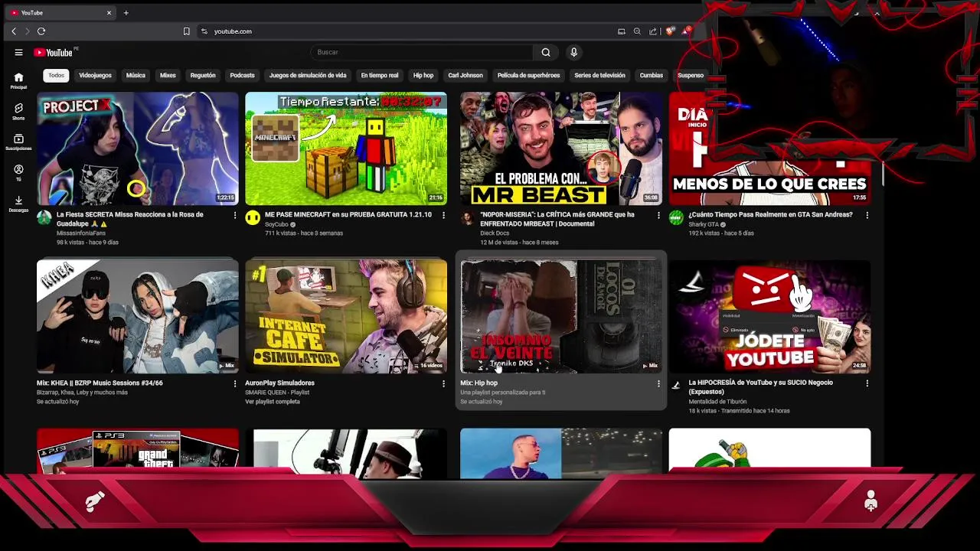Select Series de televisión chip

[x=599, y=75]
